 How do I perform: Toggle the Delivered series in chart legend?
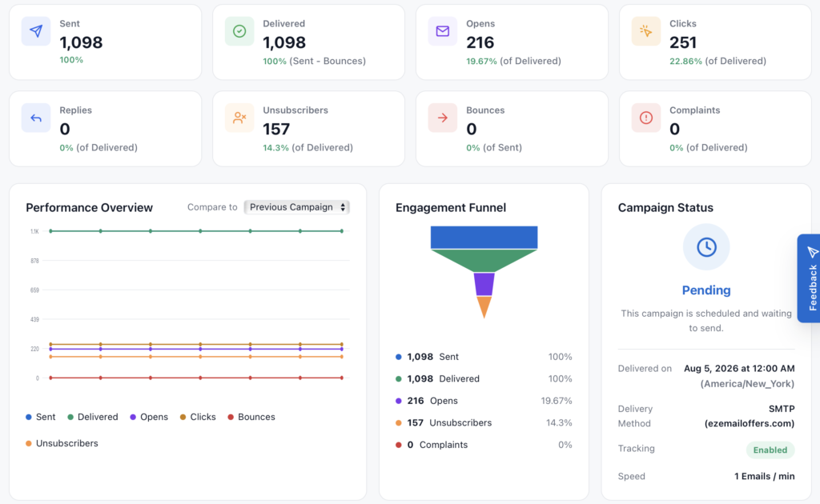tap(93, 417)
